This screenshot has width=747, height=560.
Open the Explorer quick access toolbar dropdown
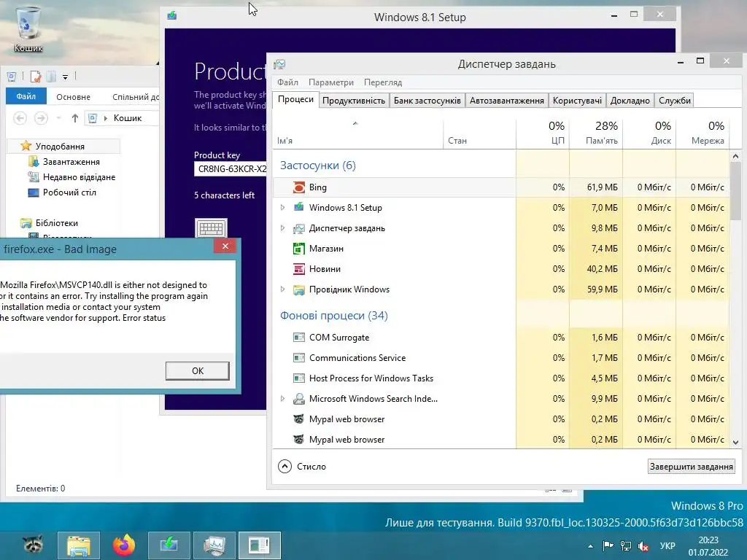[65, 77]
